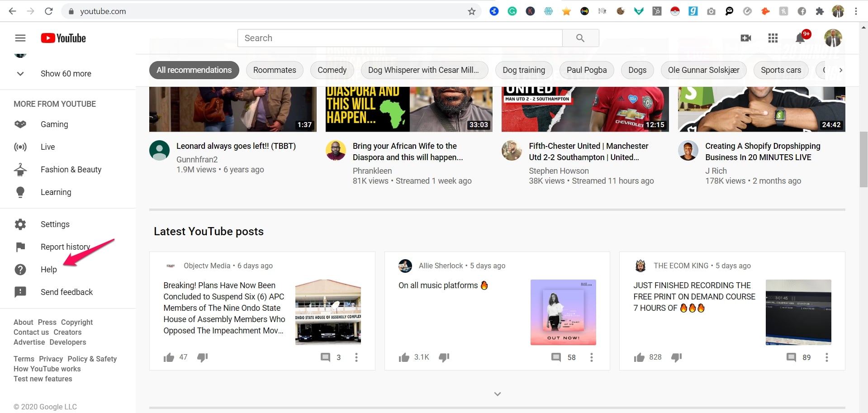Open the Gunnhfran2 channel link
Viewport: 868px width, 413px height.
point(197,159)
